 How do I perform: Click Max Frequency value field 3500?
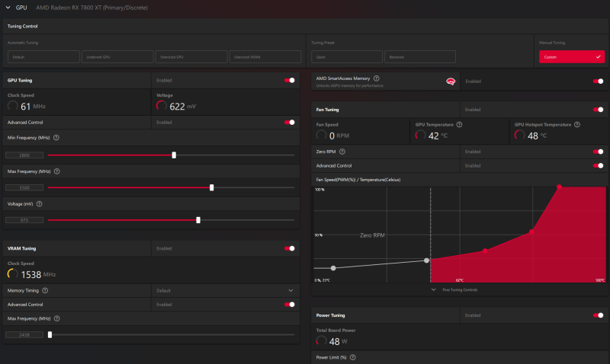tap(24, 187)
